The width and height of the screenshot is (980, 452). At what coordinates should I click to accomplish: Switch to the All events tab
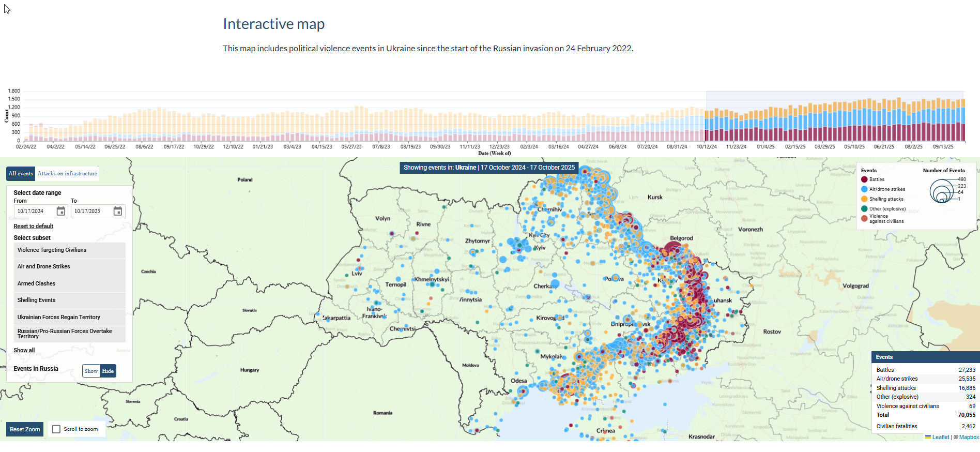click(x=21, y=174)
